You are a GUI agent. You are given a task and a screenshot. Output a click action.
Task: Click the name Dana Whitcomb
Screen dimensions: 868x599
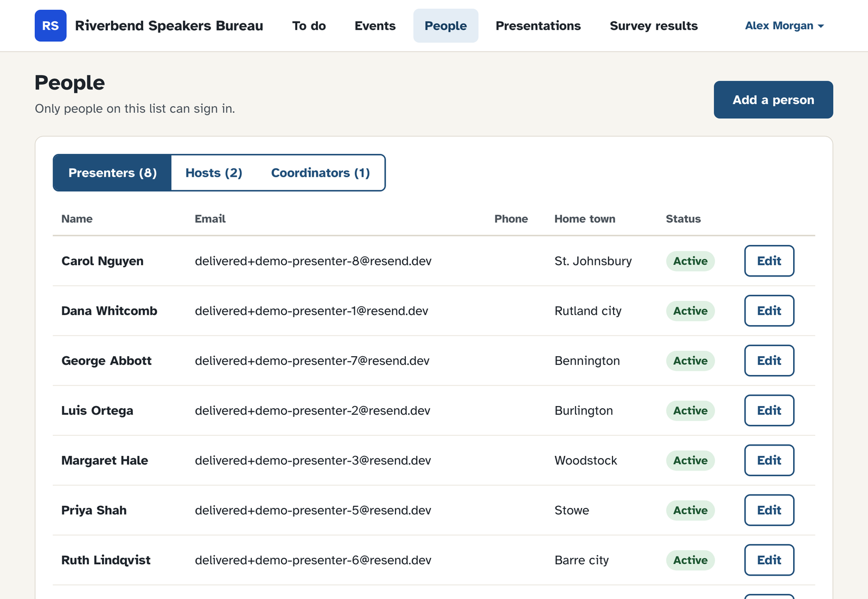(109, 311)
